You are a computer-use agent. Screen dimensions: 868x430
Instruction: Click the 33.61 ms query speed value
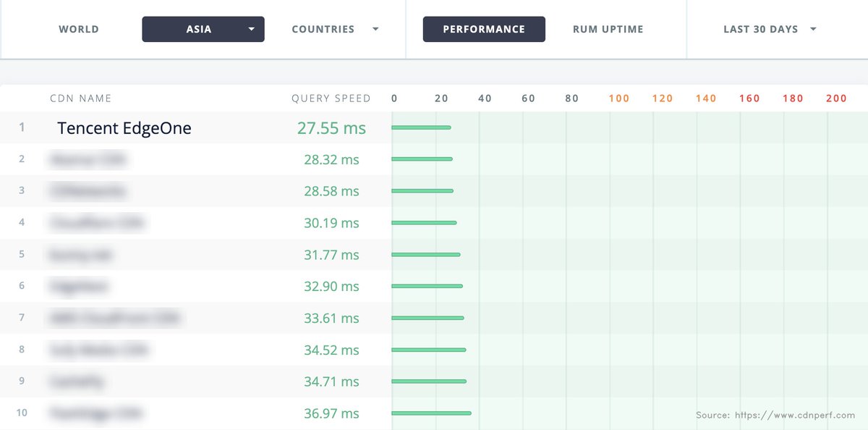[x=331, y=318]
